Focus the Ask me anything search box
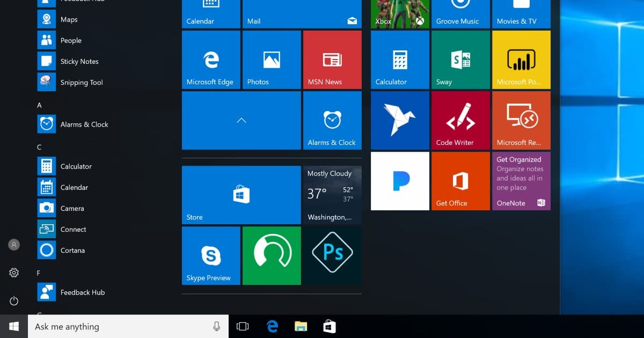Image resolution: width=644 pixels, height=338 pixels. point(128,326)
